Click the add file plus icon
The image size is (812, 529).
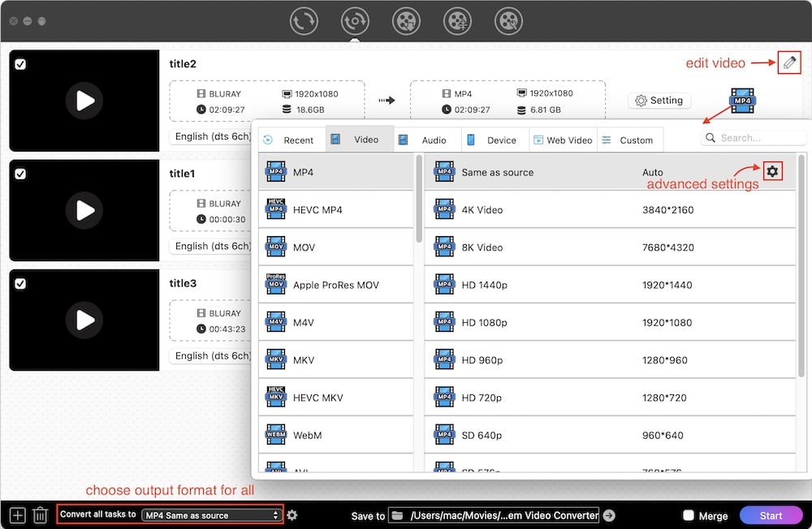[17, 515]
